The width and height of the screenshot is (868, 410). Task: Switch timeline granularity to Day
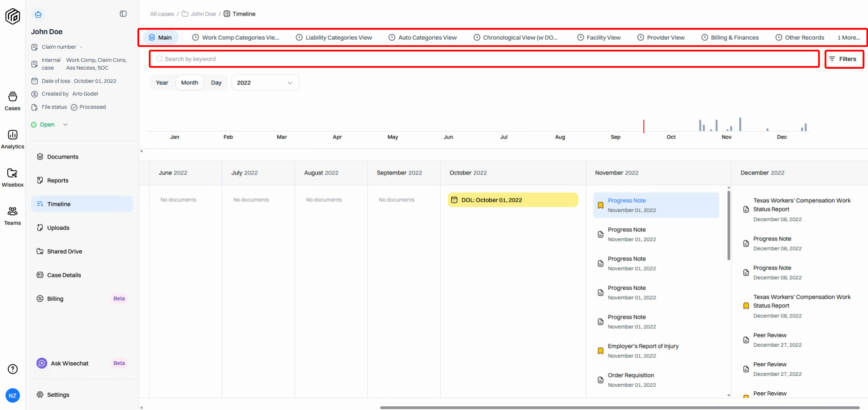click(216, 82)
